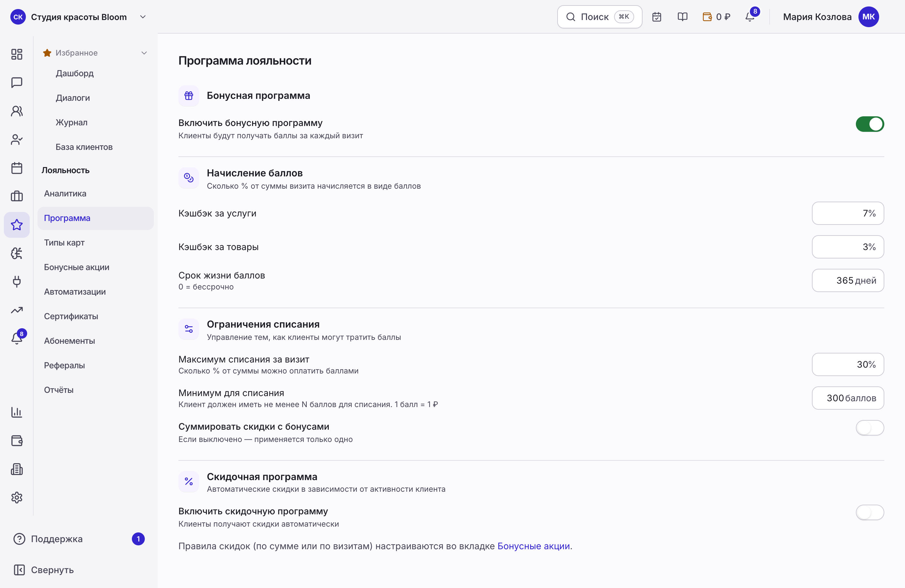Open База клиентов from favorites
The height and width of the screenshot is (588, 905).
84,147
